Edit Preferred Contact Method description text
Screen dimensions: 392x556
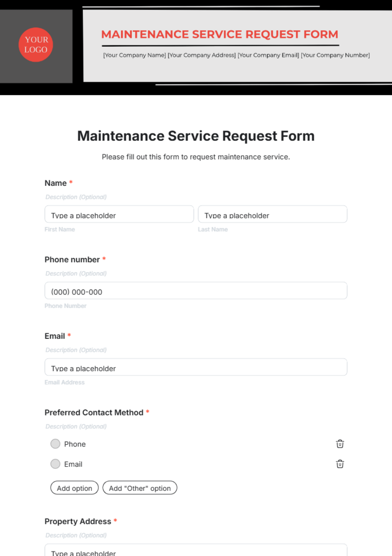76,427
